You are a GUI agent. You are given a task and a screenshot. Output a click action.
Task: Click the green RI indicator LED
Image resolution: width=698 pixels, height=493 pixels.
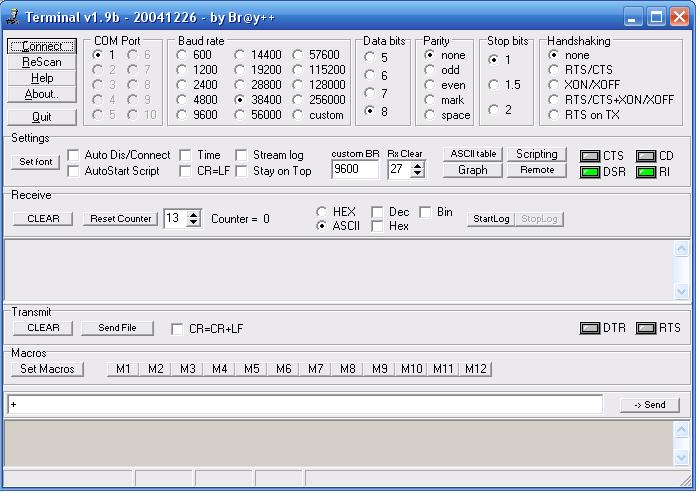pyautogui.click(x=646, y=172)
